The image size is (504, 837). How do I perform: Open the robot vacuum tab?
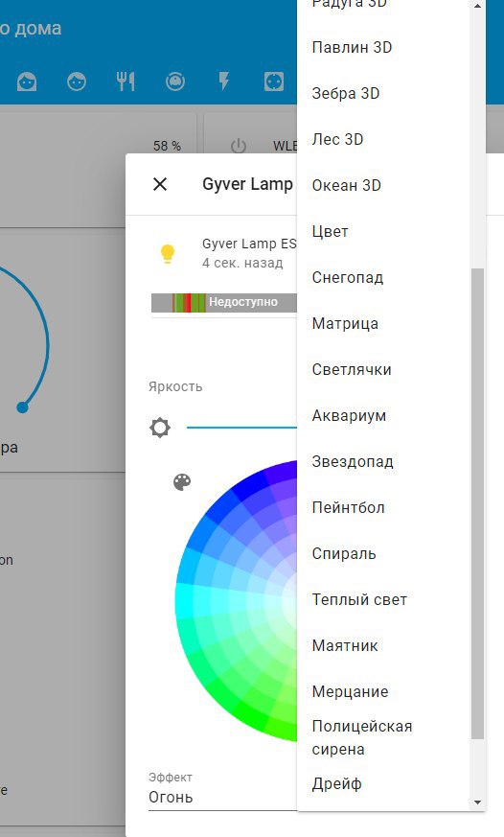coord(175,81)
